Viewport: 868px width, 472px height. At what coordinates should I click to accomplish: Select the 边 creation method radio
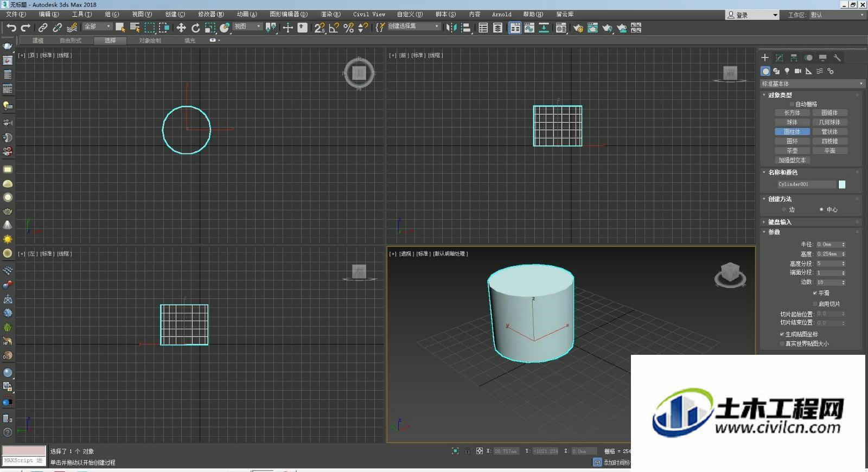click(x=784, y=209)
